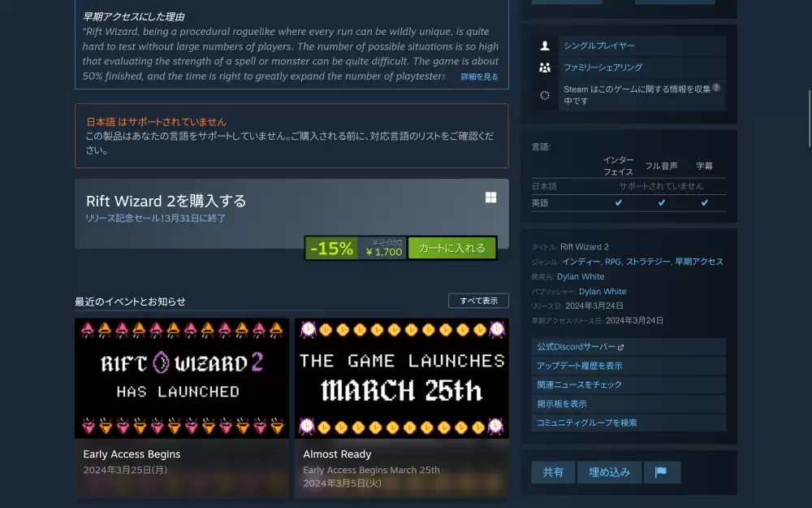
Task: Open the Early Access Begins event thumbnail
Action: click(x=182, y=378)
